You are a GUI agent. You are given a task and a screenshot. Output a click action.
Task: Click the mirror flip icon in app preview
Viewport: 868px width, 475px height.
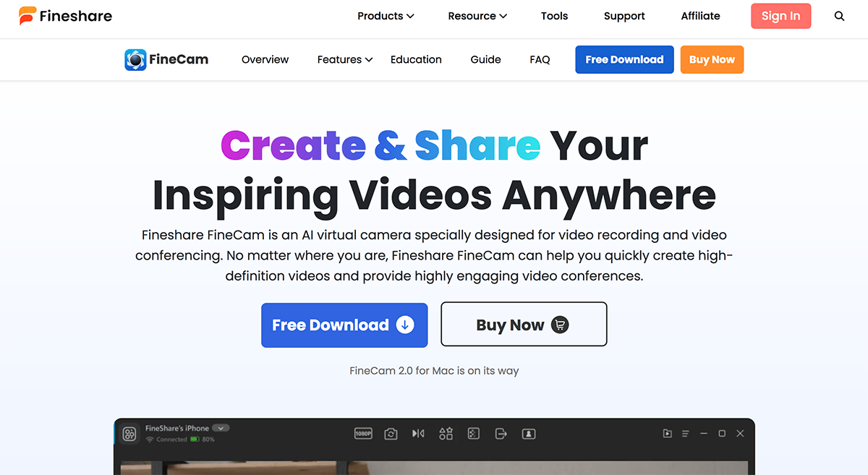pyautogui.click(x=418, y=434)
